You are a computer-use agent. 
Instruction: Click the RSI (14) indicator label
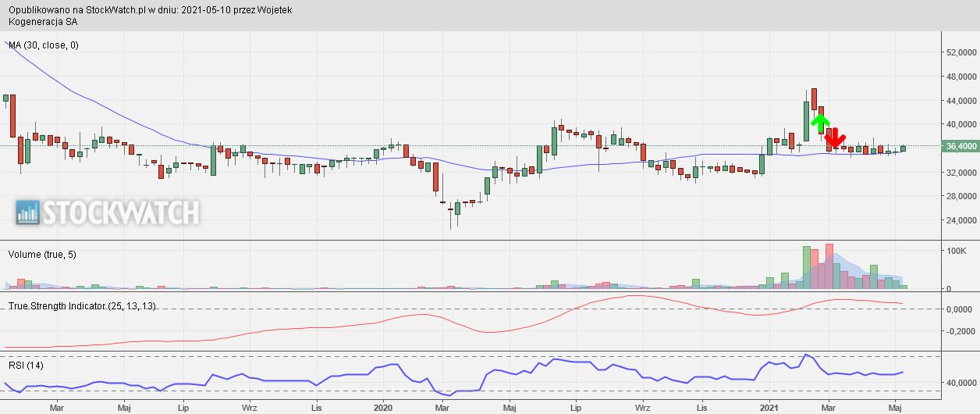pyautogui.click(x=25, y=366)
